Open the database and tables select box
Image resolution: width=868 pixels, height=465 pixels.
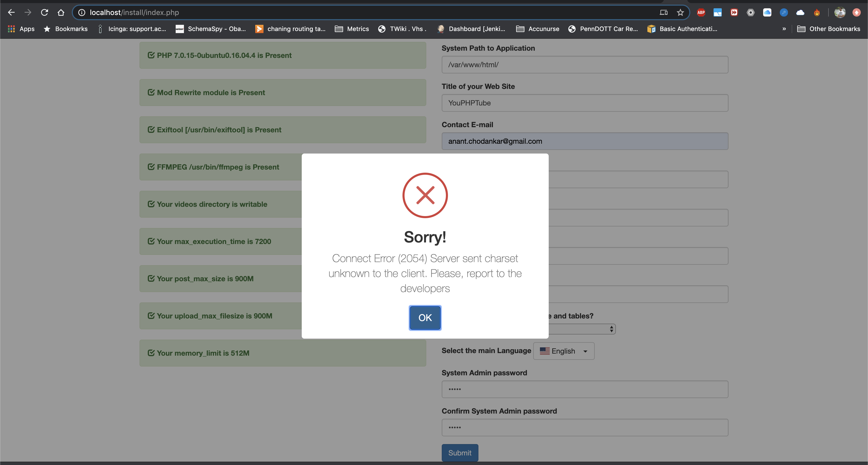[582, 329]
